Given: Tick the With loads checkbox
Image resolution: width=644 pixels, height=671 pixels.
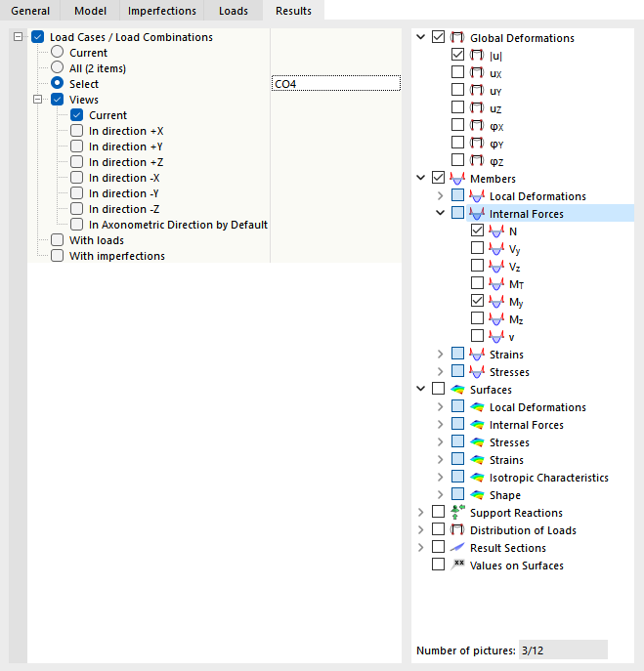Looking at the screenshot, I should pos(57,240).
